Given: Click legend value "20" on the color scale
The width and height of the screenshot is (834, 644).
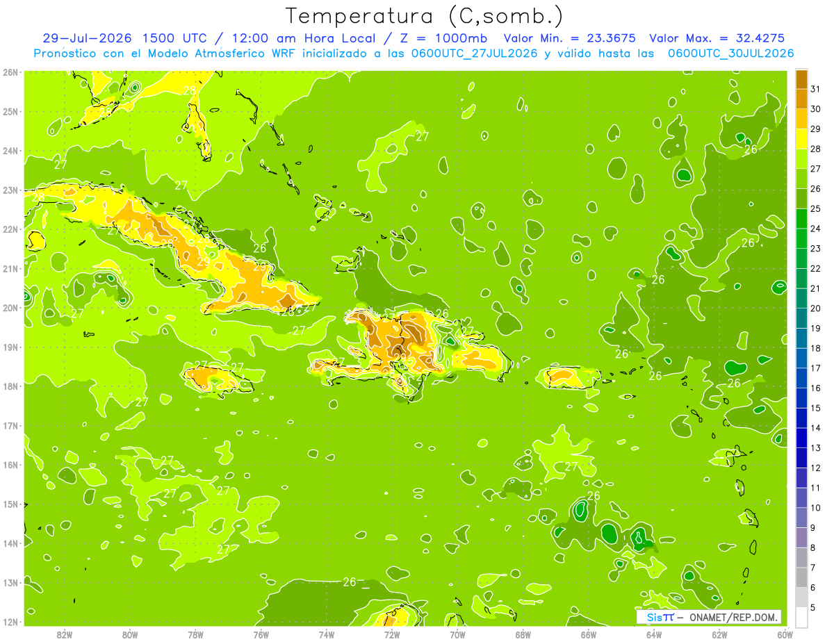Looking at the screenshot, I should [816, 308].
